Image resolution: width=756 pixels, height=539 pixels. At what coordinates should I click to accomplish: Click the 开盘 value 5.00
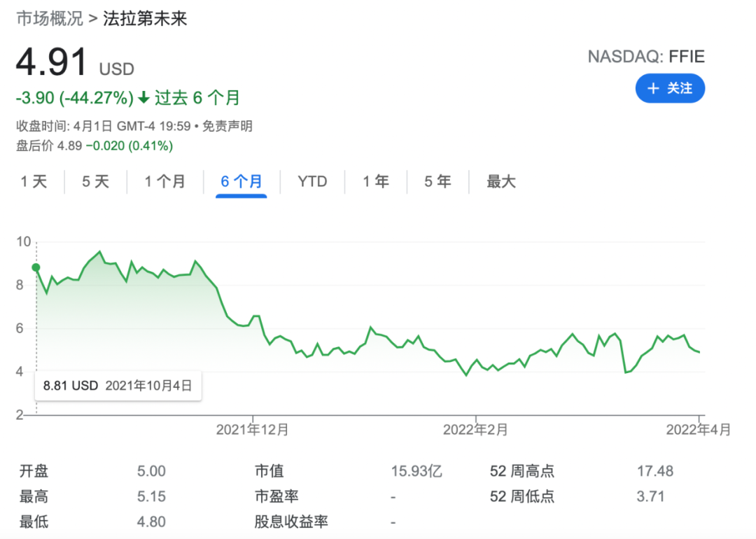151,471
